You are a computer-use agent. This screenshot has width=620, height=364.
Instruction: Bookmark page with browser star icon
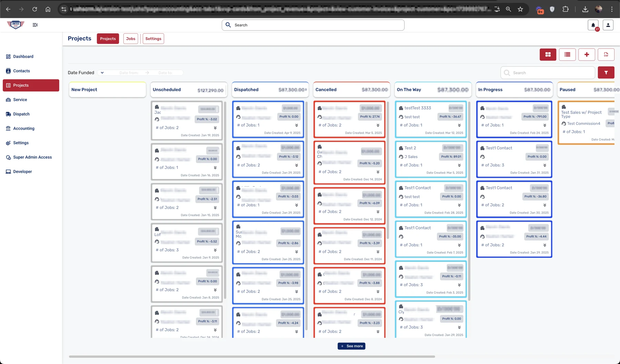(520, 9)
